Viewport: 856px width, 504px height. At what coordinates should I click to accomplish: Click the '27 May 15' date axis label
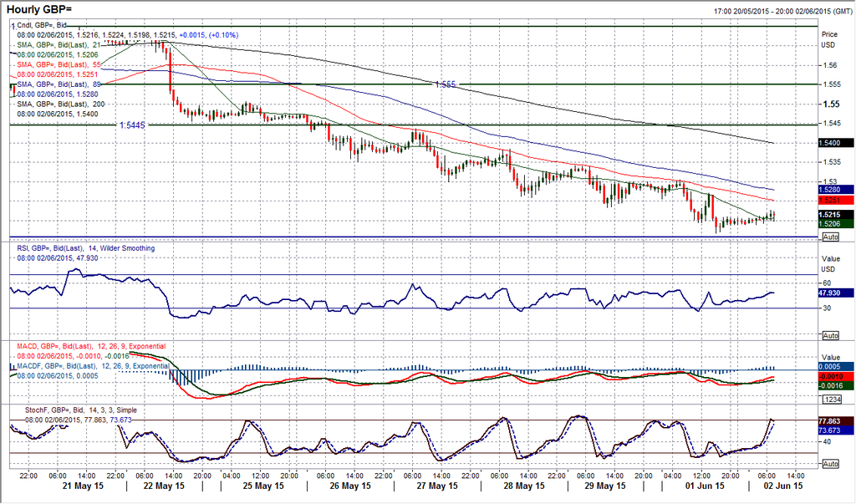click(x=438, y=486)
